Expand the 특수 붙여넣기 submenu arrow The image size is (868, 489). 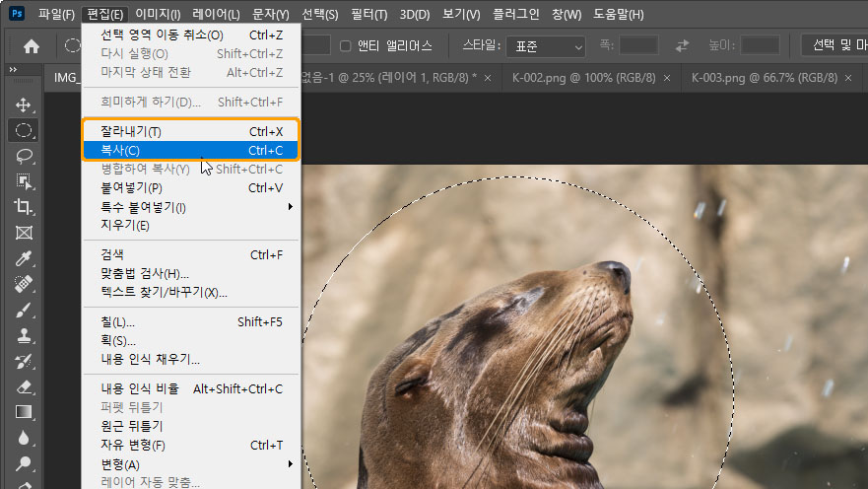[290, 207]
